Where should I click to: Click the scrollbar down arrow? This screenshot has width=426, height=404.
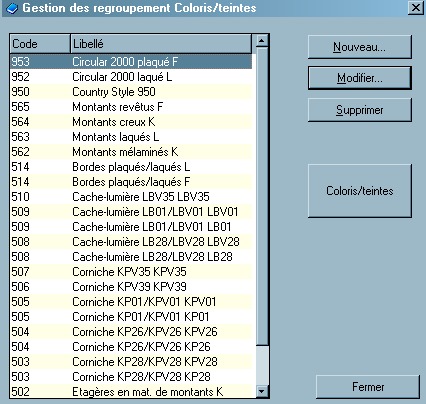click(x=262, y=391)
